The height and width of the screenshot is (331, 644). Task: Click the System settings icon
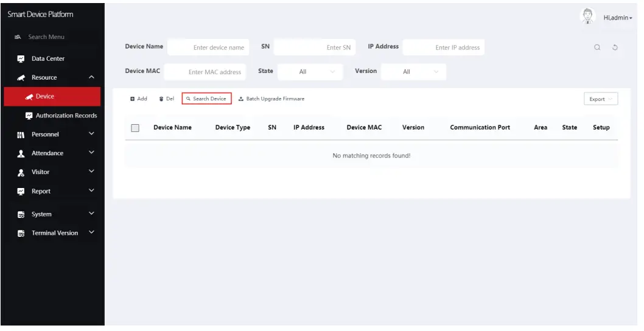21,214
